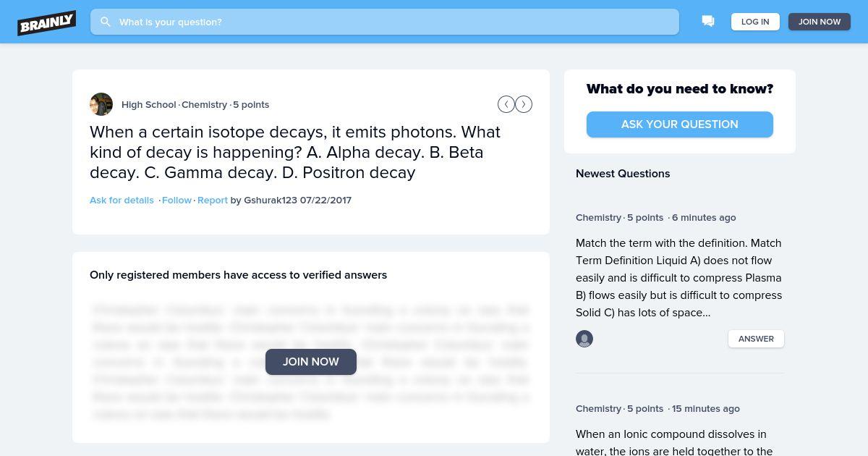Open the Brainly logo homepage

tap(47, 22)
